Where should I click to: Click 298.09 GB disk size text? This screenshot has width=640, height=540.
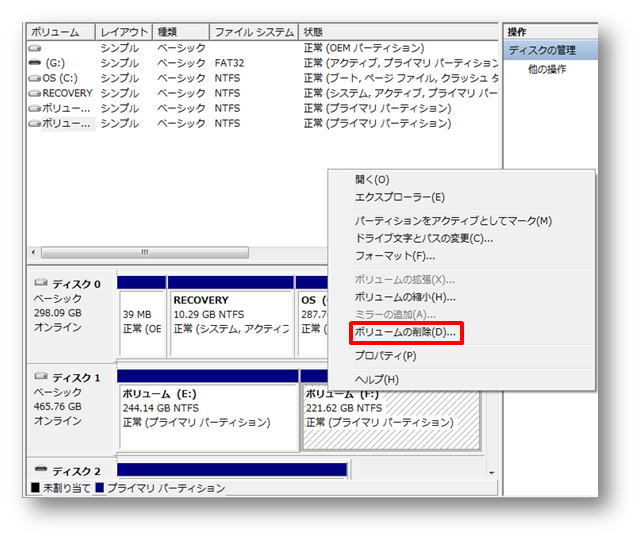[58, 313]
